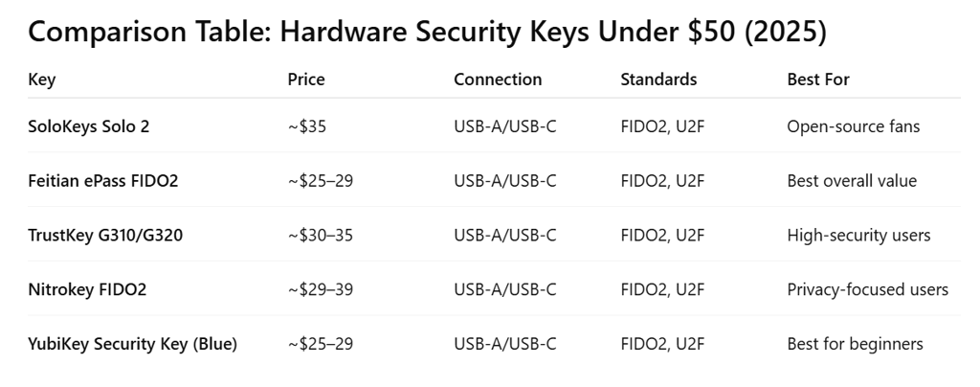The image size is (980, 387).
Task: Select the Nitrokey FIDO2 row name
Action: [87, 289]
